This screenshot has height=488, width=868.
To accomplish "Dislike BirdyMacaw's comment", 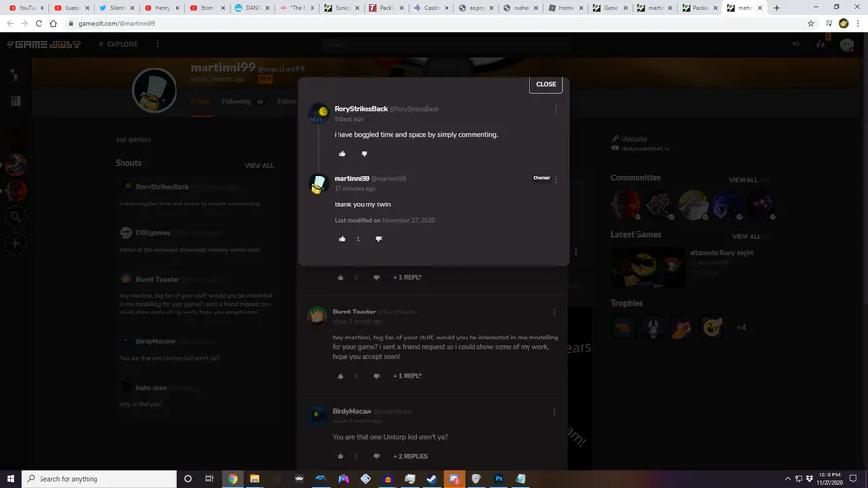I will [376, 456].
